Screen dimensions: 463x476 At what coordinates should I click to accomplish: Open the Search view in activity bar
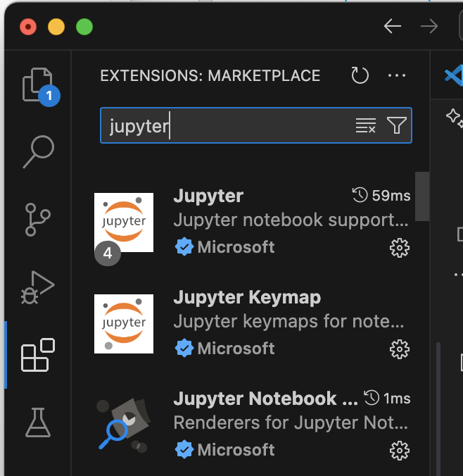38,151
